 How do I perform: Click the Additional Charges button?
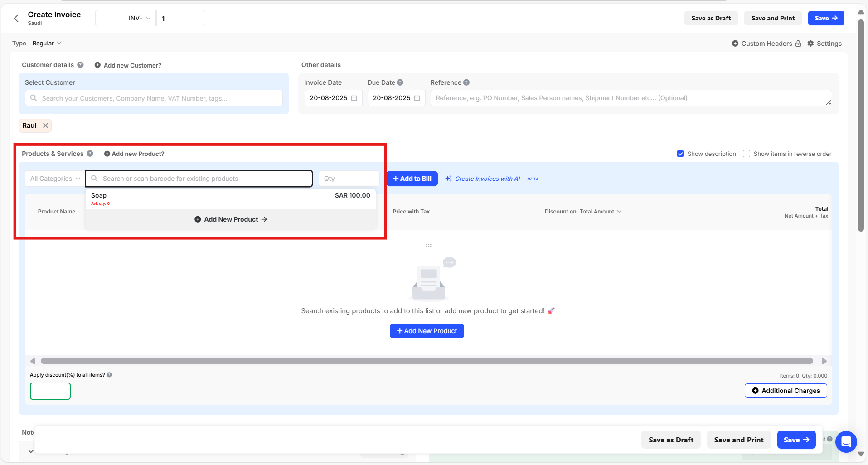click(x=786, y=391)
